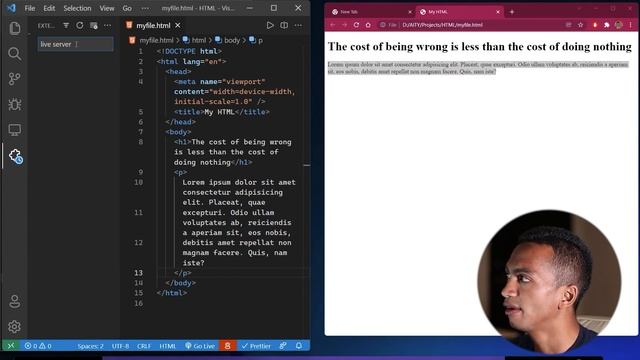Viewport: 640px width, 360px height.
Task: Reload the page in browser
Action: pos(356,25)
